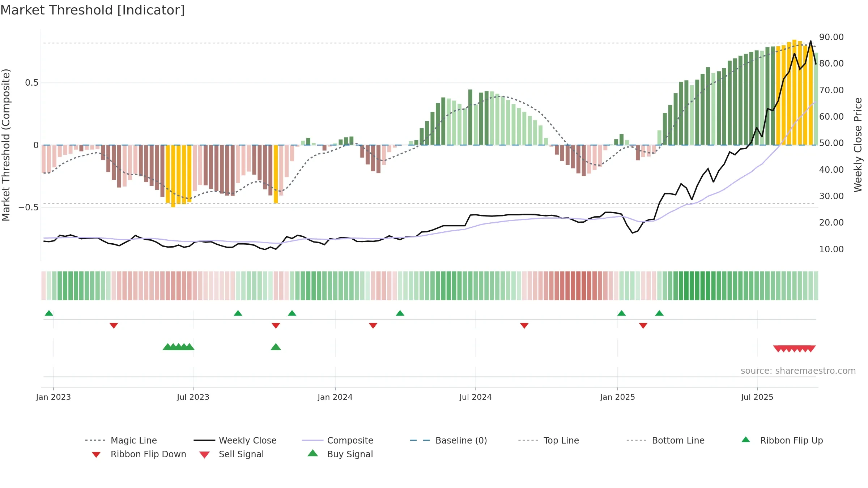Click the first Ribbon Flip Up marker at January 2023
Viewport: 868px width, 488px height.
point(49,313)
